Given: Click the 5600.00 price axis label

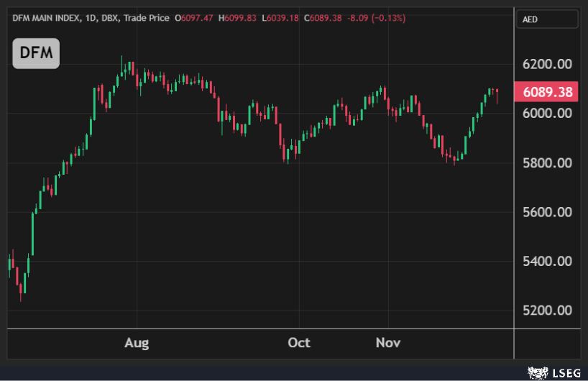Looking at the screenshot, I should coord(548,212).
